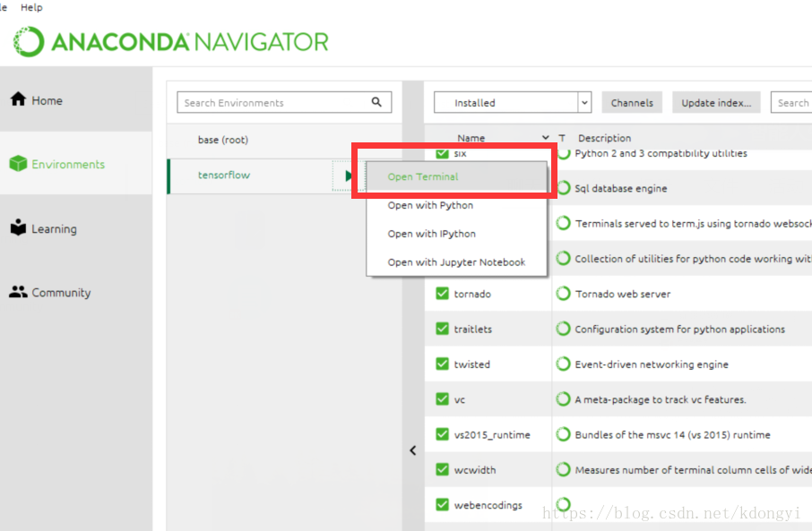Go to the Environments tab
812x531 pixels.
76,164
